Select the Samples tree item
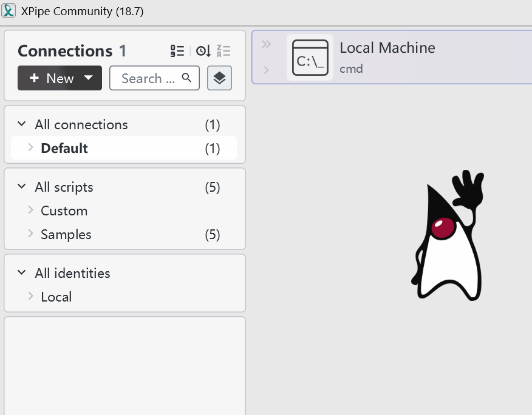The image size is (532, 415). pos(66,234)
